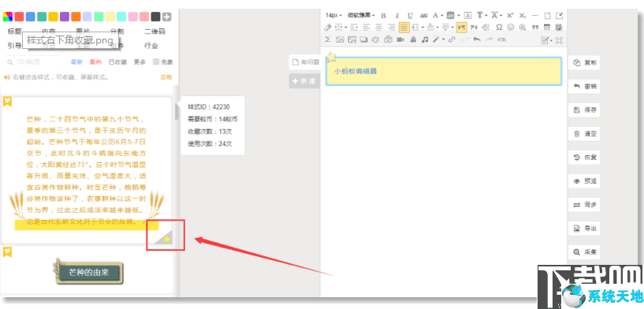Insert a table with the grid icon
644x309 pixels.
(x=547, y=28)
